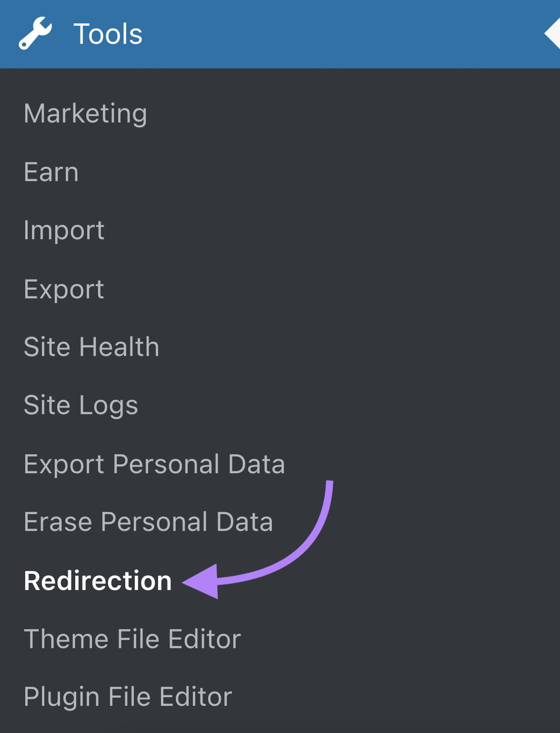Image resolution: width=560 pixels, height=733 pixels.
Task: Select Earn from the Tools menu
Action: (x=51, y=172)
